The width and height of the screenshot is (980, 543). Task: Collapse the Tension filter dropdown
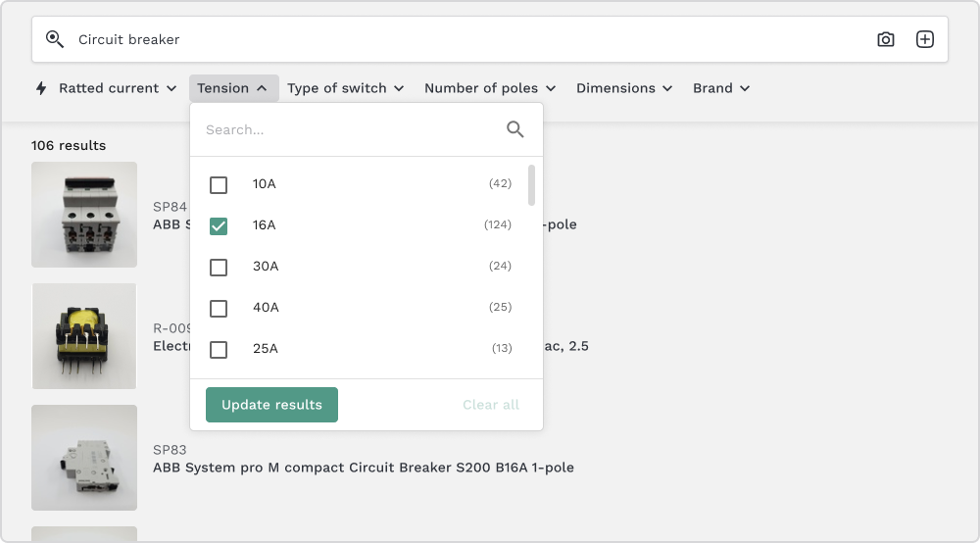(x=233, y=88)
